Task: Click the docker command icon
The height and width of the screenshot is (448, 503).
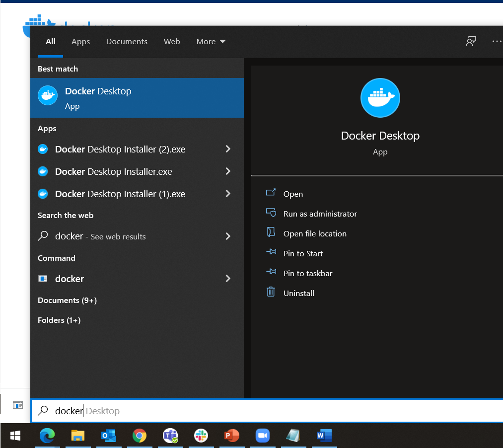Action: coord(43,279)
